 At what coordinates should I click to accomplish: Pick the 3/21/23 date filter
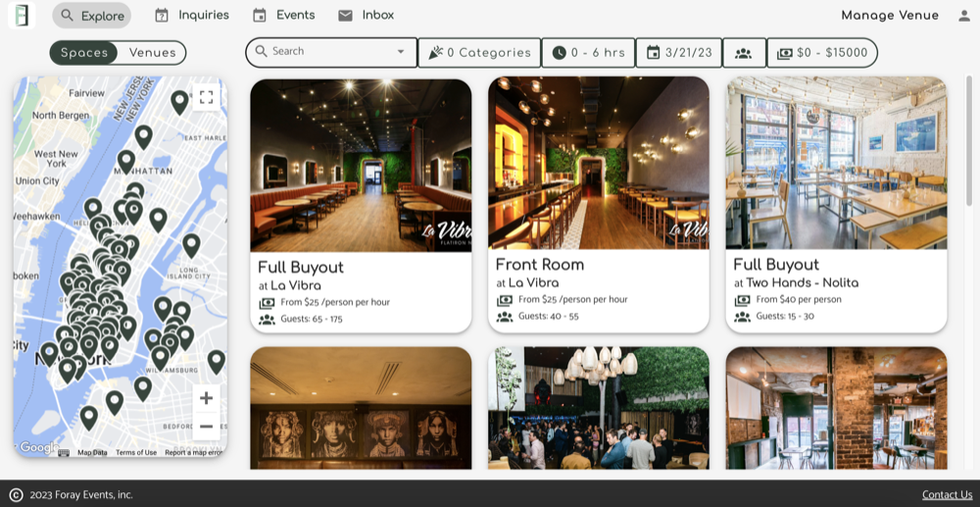678,53
